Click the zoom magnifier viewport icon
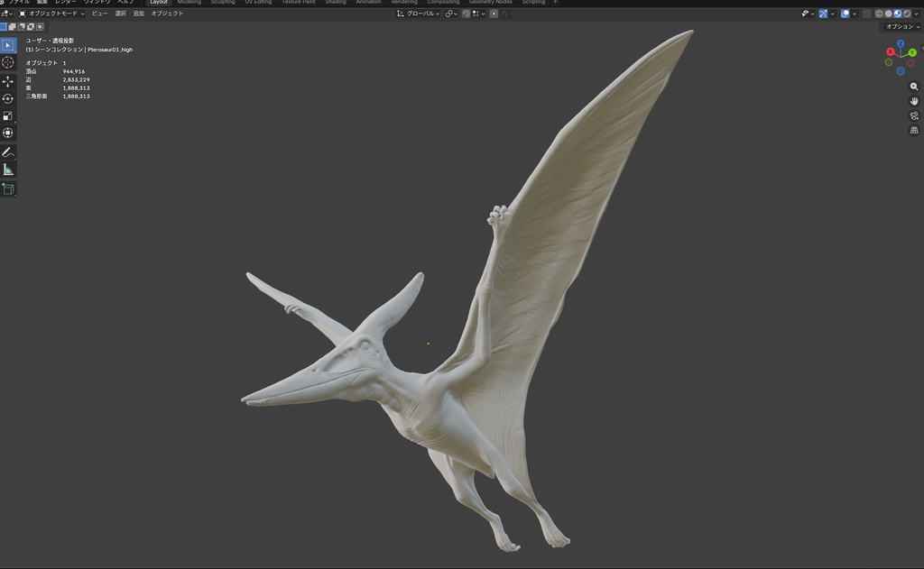Screen dimensions: 924x569 914,87
